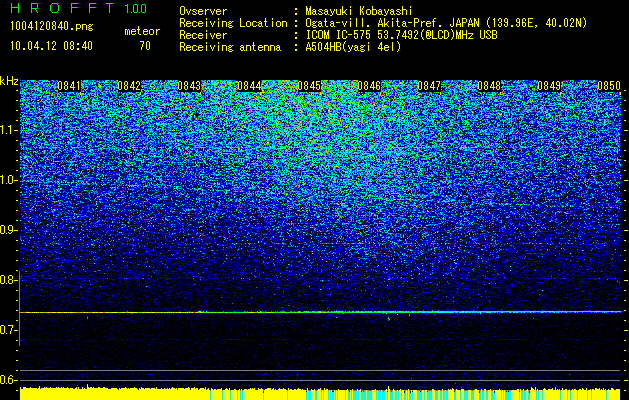Click the 0.8 frequency axis label
This screenshot has height=400, width=629.
coord(8,280)
